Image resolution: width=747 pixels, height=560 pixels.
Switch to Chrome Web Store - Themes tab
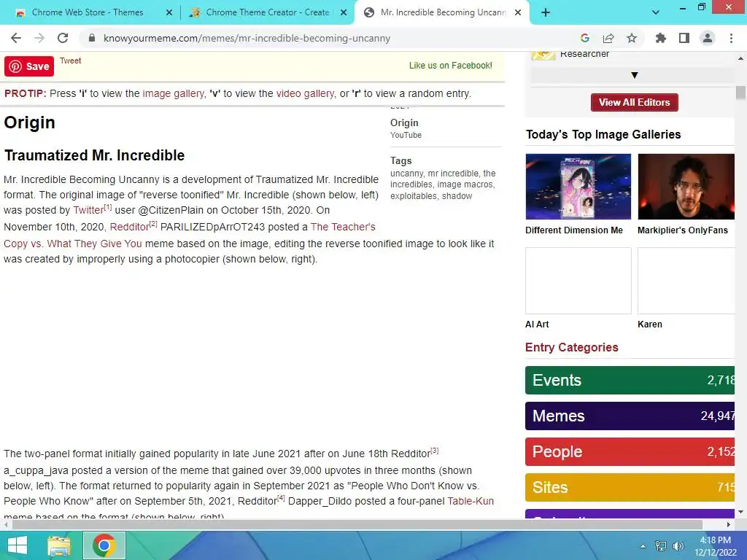pyautogui.click(x=88, y=12)
